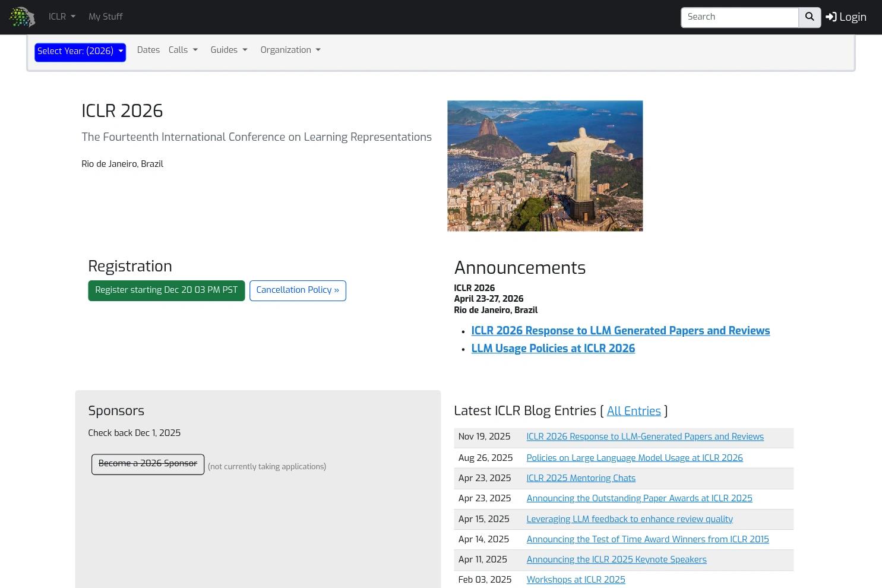Click the Become a 2026 Sponsor button

click(148, 464)
